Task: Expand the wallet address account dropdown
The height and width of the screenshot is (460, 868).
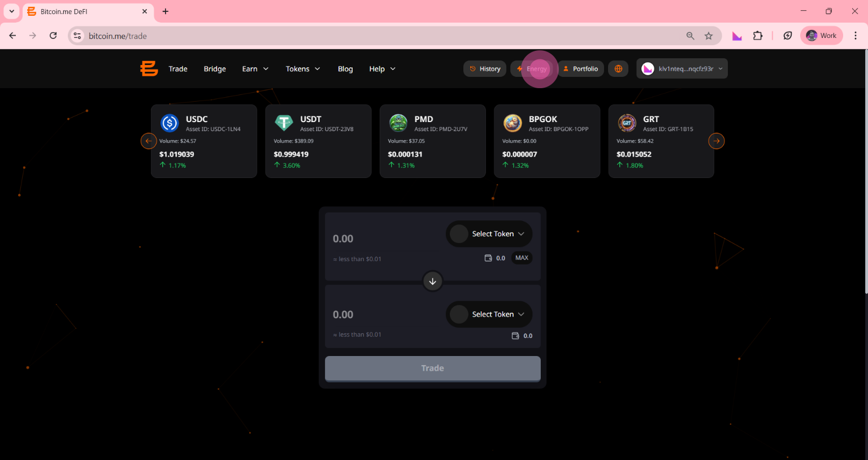Action: tap(682, 69)
